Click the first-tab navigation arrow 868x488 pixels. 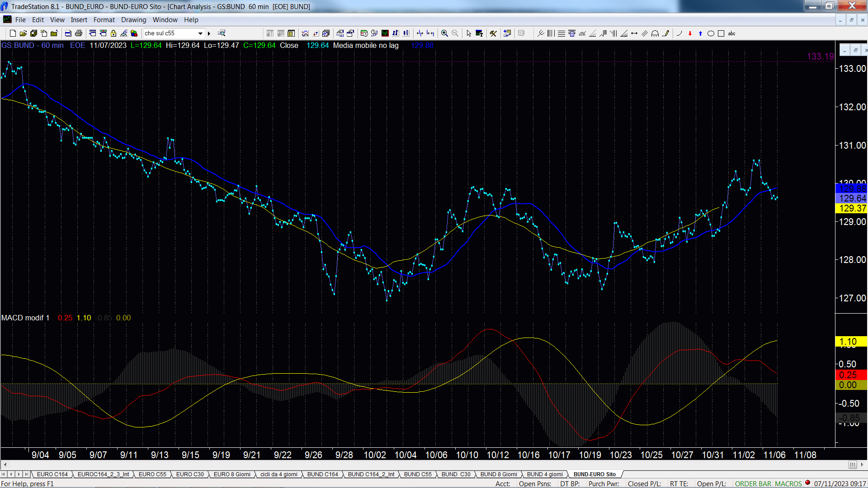(4, 474)
